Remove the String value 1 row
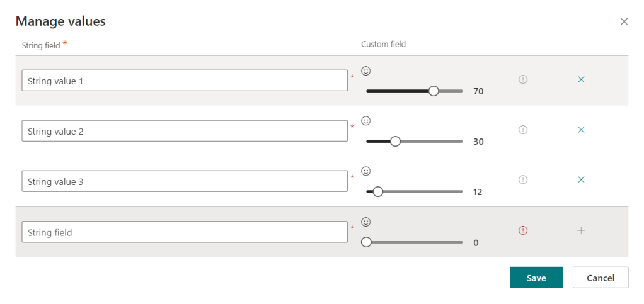This screenshot has width=644, height=304. (581, 79)
